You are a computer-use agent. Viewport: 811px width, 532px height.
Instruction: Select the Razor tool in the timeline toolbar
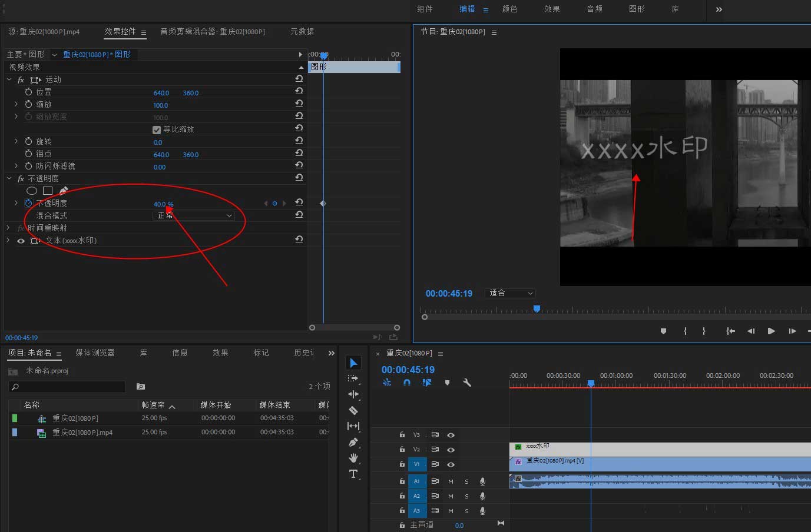tap(353, 410)
